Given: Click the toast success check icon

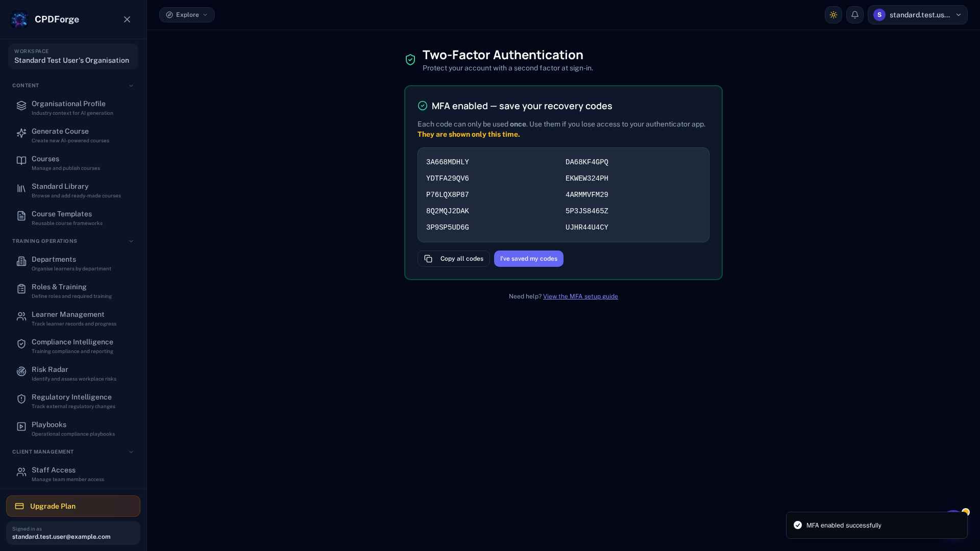Looking at the screenshot, I should point(798,525).
